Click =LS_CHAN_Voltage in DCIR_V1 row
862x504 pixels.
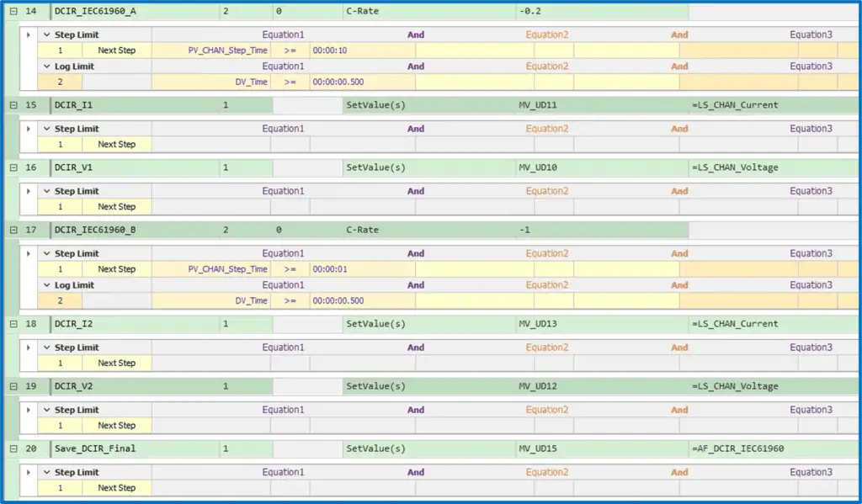click(774, 167)
